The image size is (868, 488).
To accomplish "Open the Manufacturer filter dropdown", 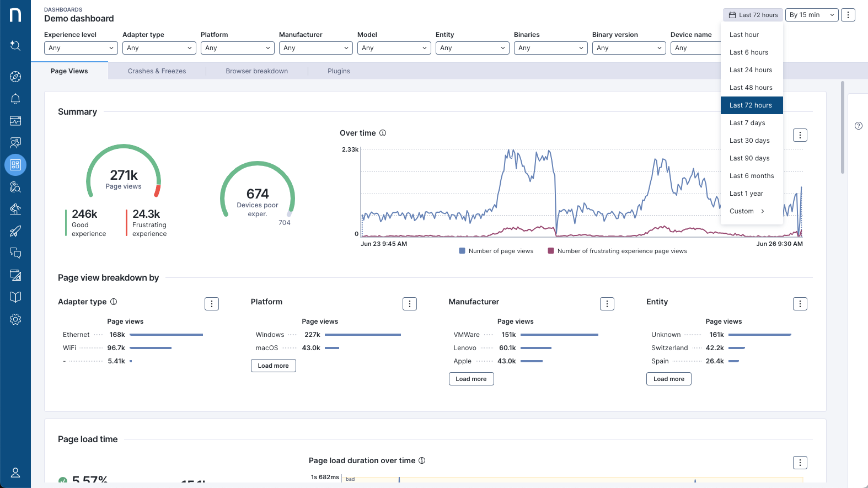I will [x=315, y=48].
